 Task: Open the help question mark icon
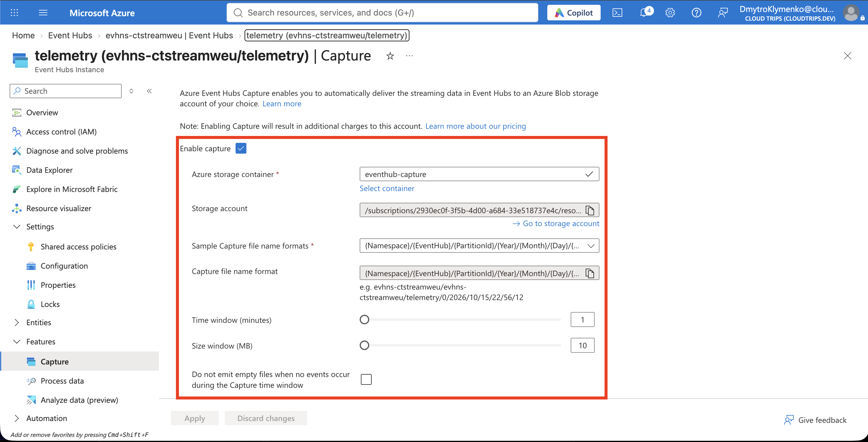[x=696, y=13]
